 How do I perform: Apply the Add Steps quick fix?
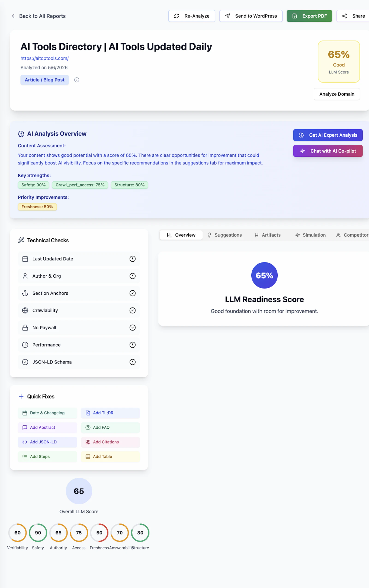point(47,457)
